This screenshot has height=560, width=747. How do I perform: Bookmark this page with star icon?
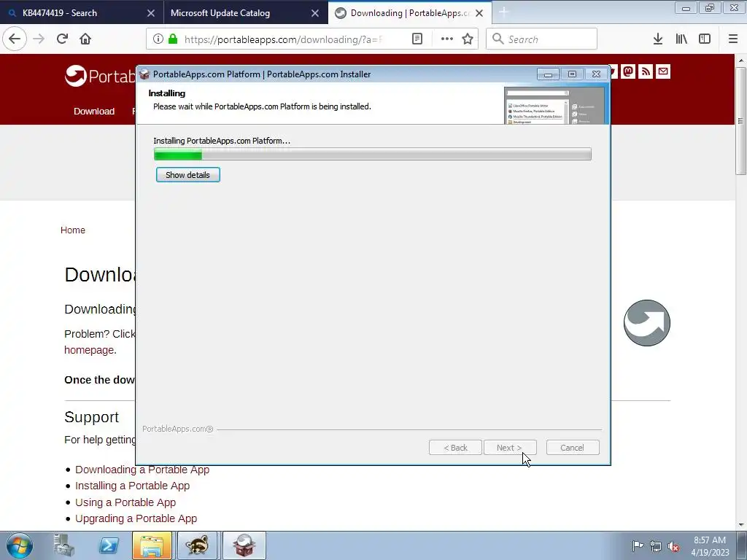point(468,39)
